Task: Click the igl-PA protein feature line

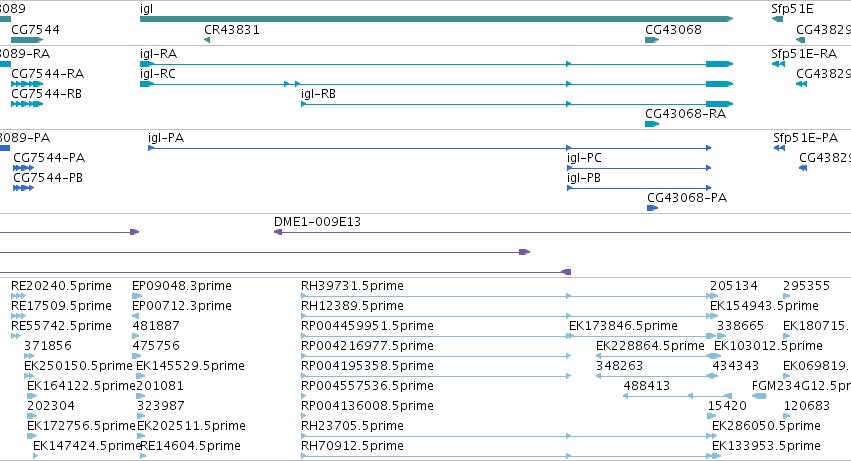Action: click(429, 148)
